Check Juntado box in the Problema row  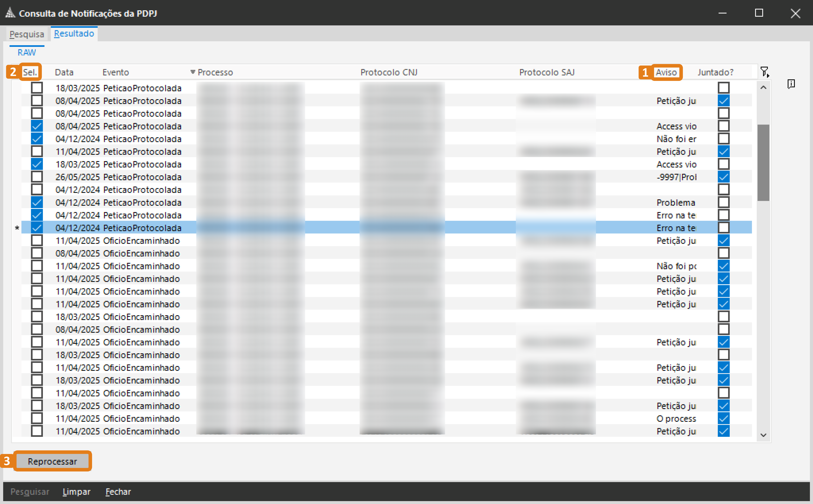(723, 202)
